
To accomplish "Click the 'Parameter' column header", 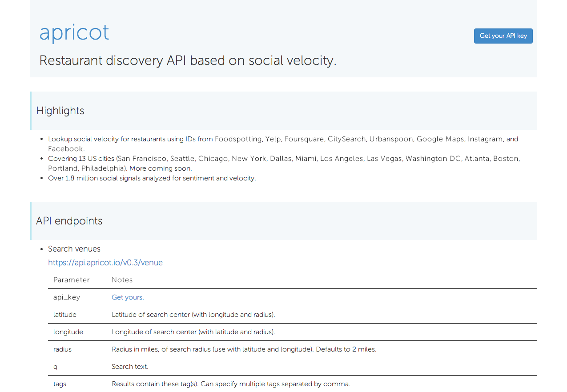I will [72, 280].
